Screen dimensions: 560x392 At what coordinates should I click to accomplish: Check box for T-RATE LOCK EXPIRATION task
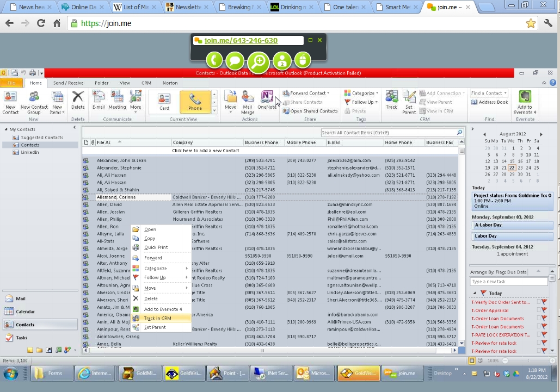pos(538,335)
